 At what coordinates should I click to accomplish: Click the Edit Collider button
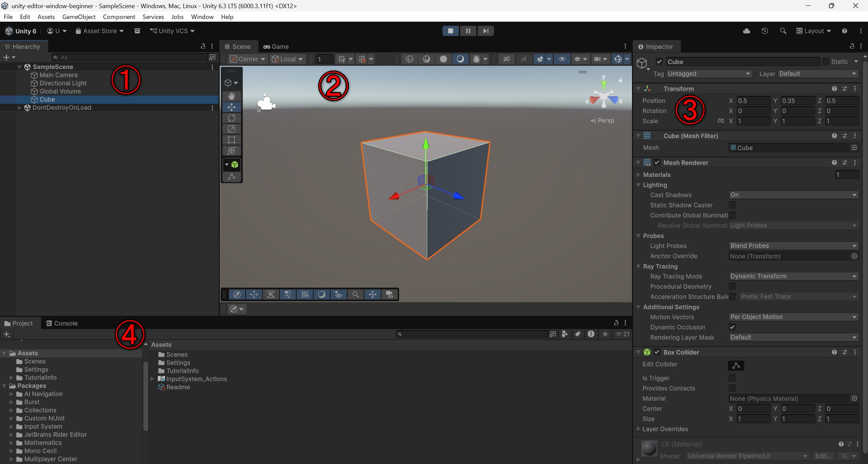[736, 366]
